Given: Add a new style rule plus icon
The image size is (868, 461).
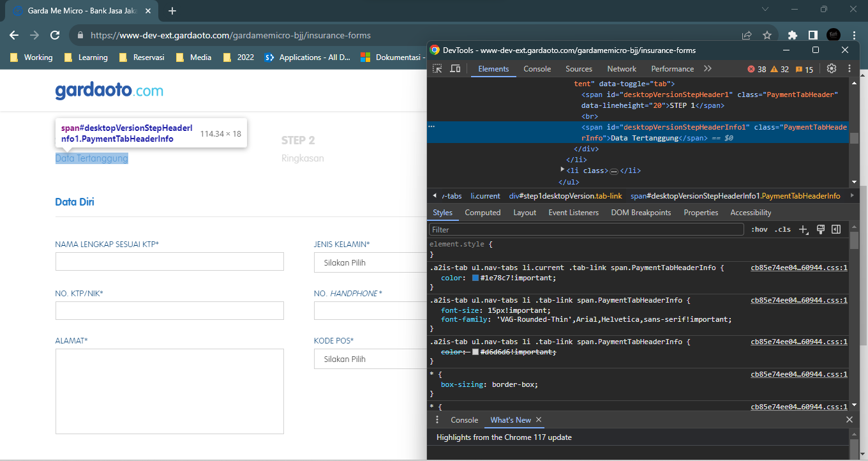Looking at the screenshot, I should click(804, 229).
